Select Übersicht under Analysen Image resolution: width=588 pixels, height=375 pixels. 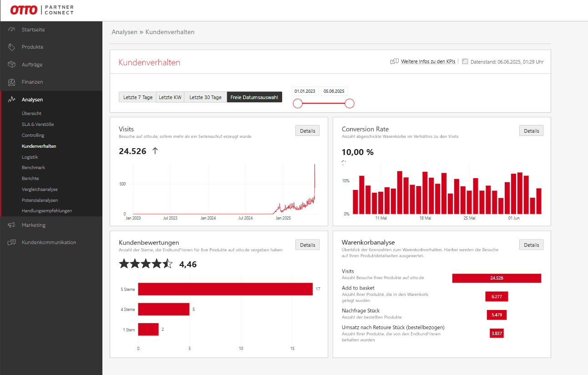coord(31,113)
